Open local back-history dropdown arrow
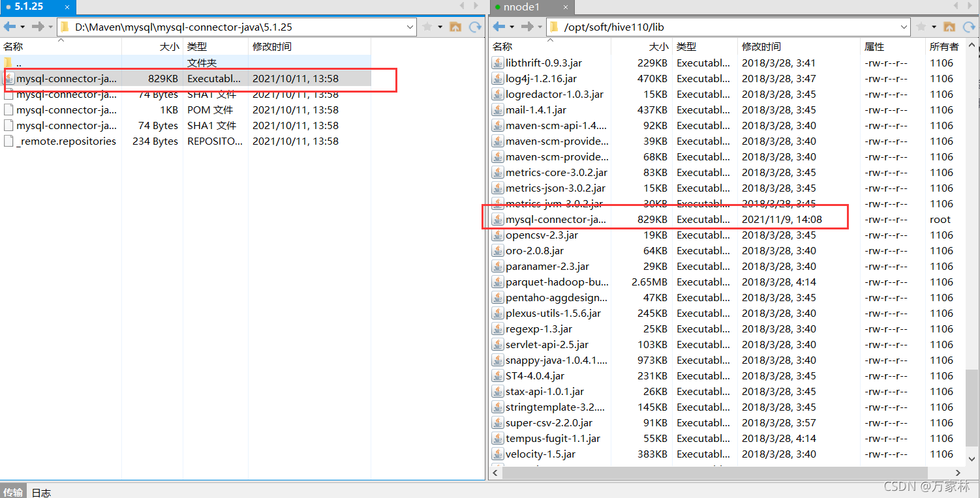 [x=22, y=27]
